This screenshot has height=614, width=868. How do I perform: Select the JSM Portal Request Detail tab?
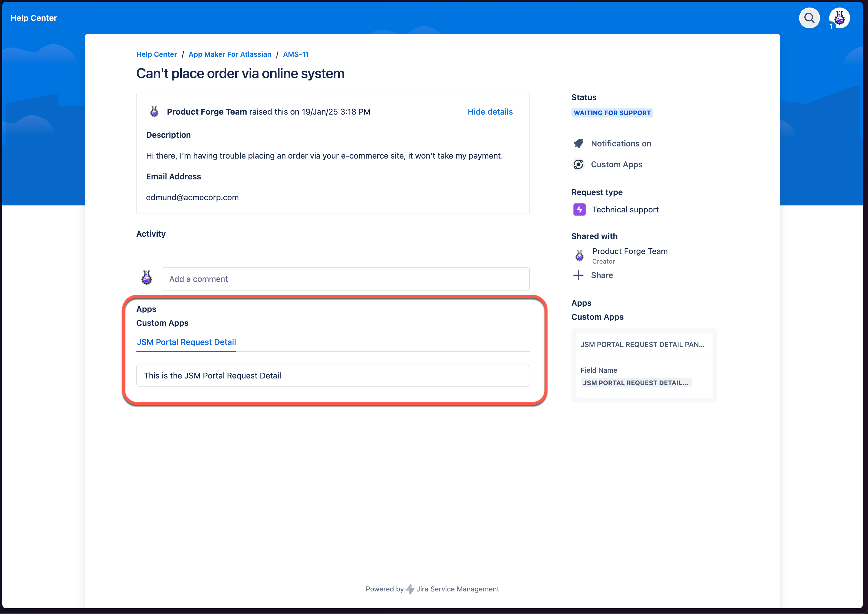186,342
